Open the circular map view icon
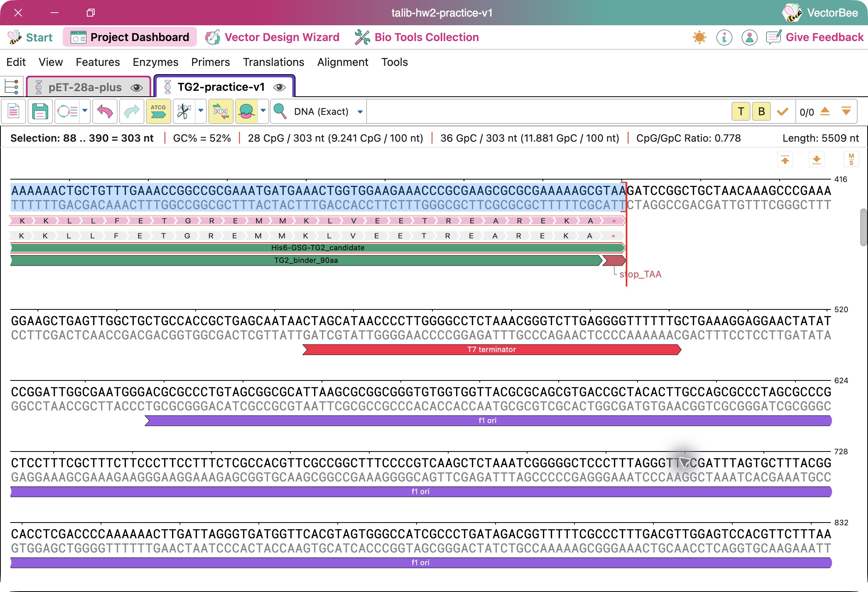The width and height of the screenshot is (868, 592). click(67, 112)
